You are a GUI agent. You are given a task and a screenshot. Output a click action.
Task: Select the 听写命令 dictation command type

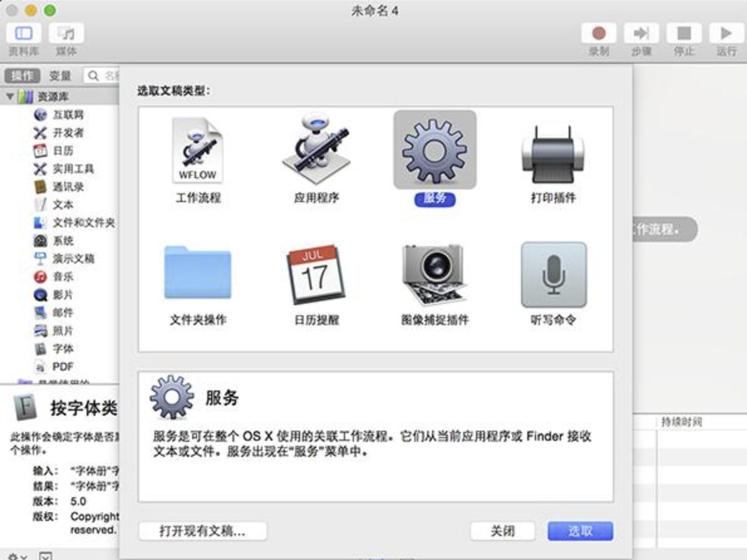coord(554,284)
